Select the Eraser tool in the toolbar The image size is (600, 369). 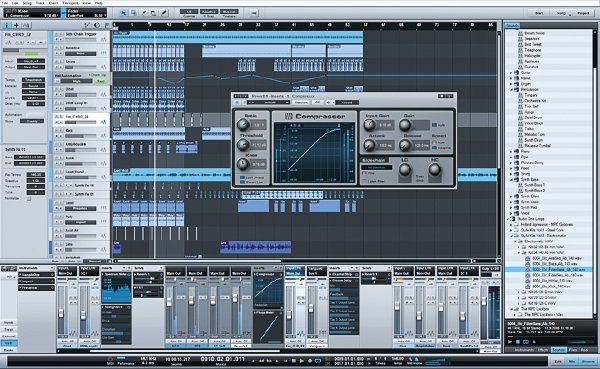(154, 13)
